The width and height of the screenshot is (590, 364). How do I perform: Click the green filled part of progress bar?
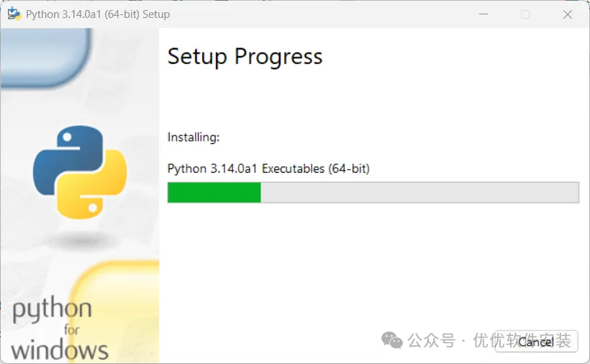214,193
